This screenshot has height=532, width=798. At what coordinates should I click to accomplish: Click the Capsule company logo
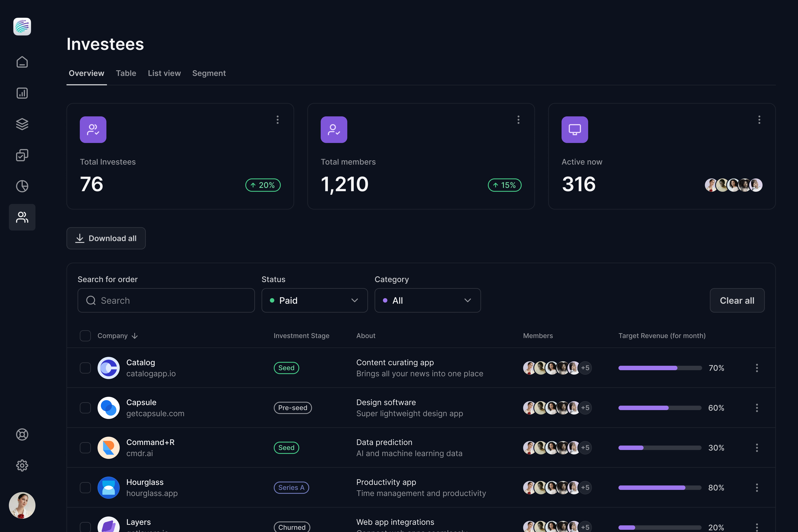tap(109, 408)
